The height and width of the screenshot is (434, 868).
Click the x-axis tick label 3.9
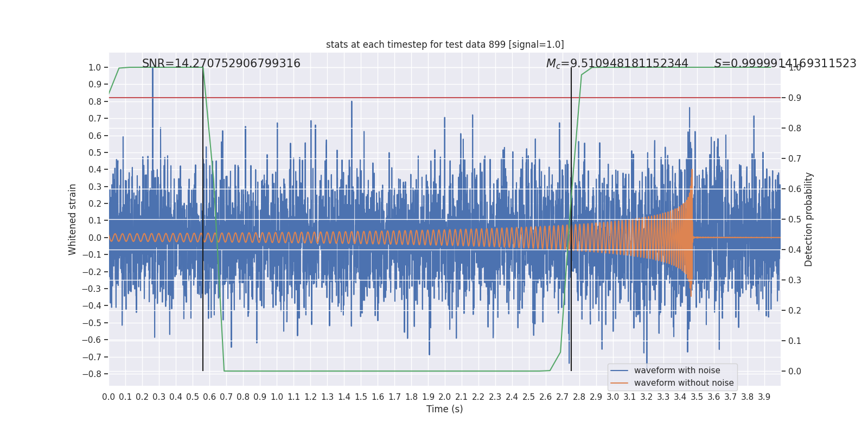764,397
